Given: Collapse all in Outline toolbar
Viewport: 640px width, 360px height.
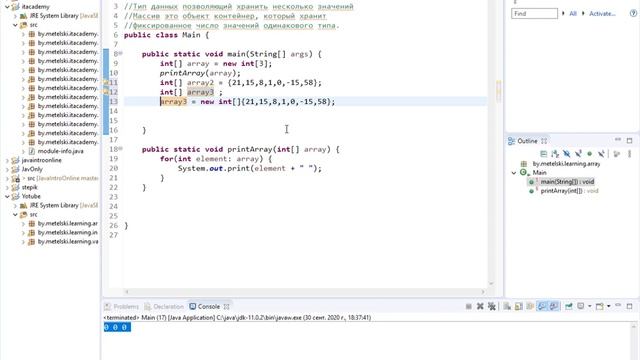Looking at the screenshot, I should click(x=544, y=153).
